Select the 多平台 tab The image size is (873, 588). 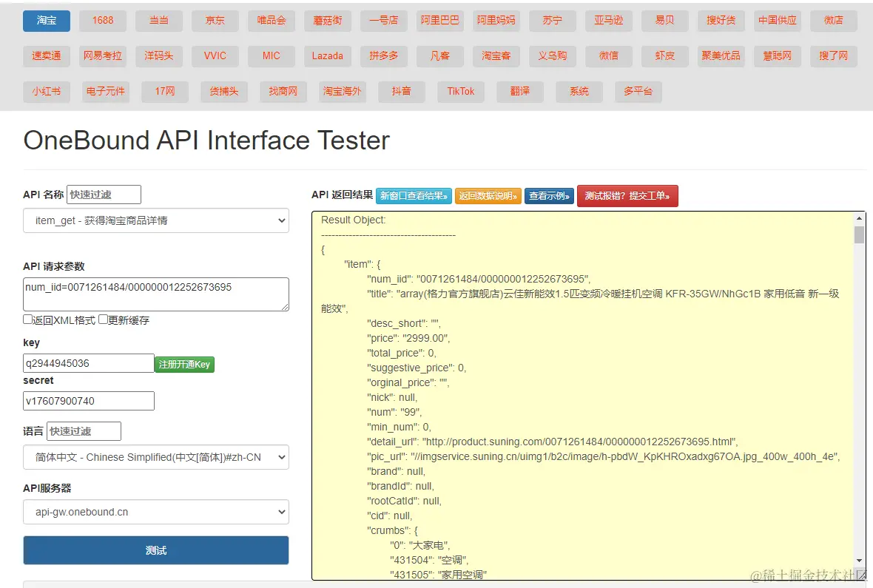coord(638,92)
